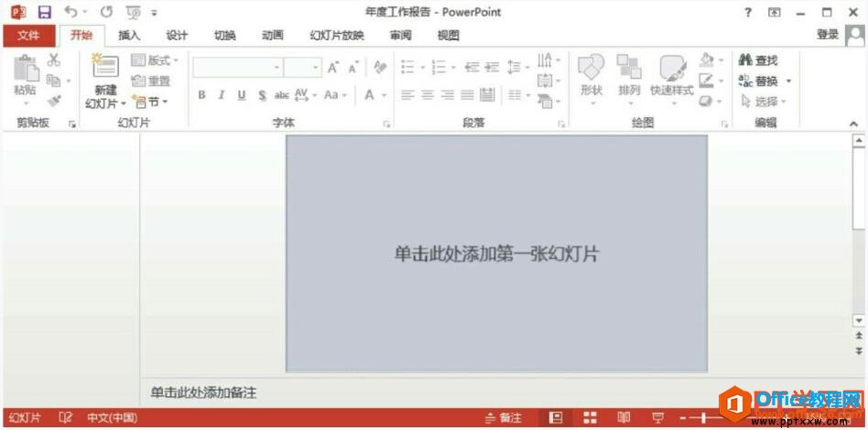Justify text alignment
This screenshot has width=868, height=430.
[468, 95]
